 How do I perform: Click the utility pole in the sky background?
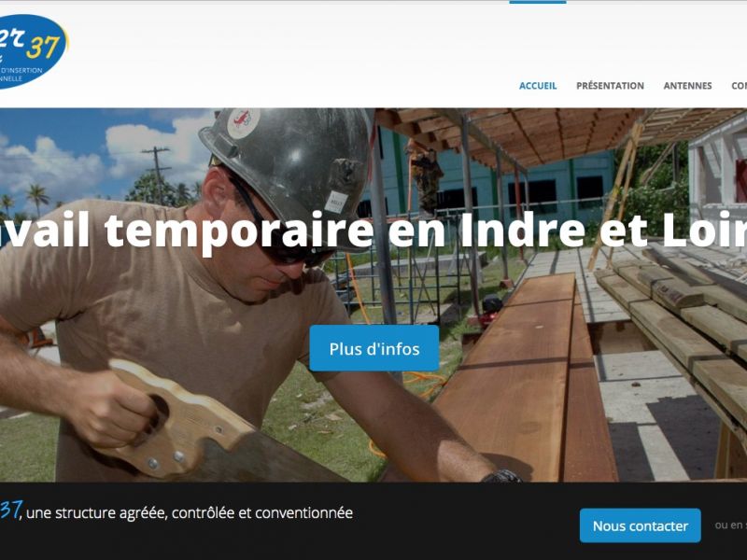click(157, 174)
